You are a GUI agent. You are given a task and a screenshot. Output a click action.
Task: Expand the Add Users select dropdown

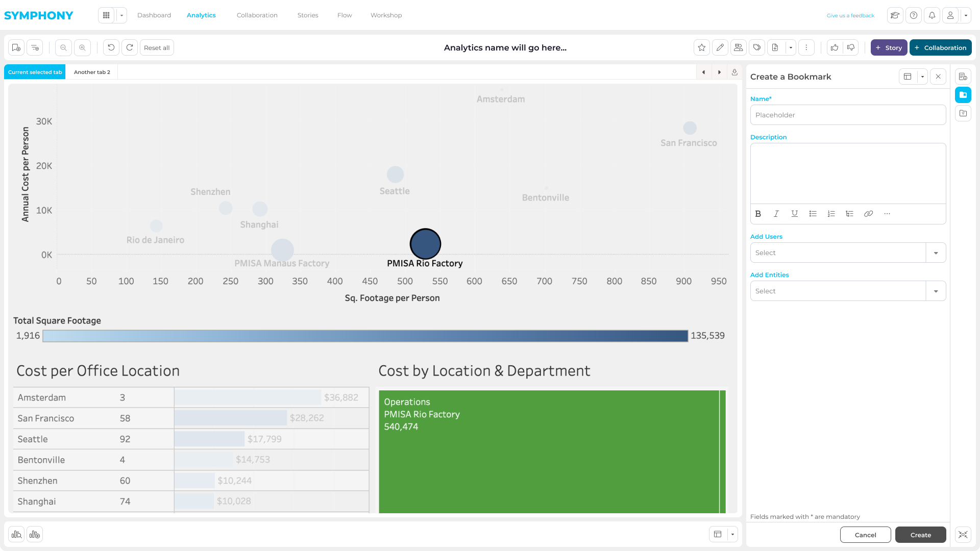point(936,253)
